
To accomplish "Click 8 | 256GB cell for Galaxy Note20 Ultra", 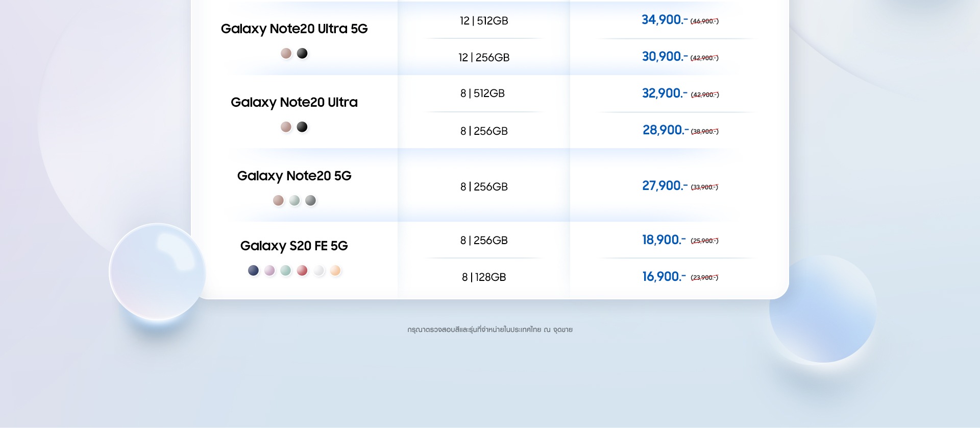I will coord(484,131).
